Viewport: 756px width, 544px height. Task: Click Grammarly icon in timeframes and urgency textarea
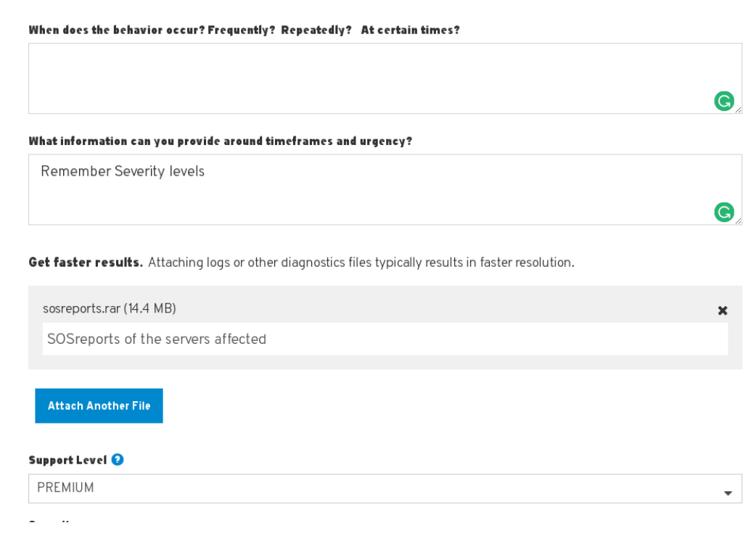(724, 212)
